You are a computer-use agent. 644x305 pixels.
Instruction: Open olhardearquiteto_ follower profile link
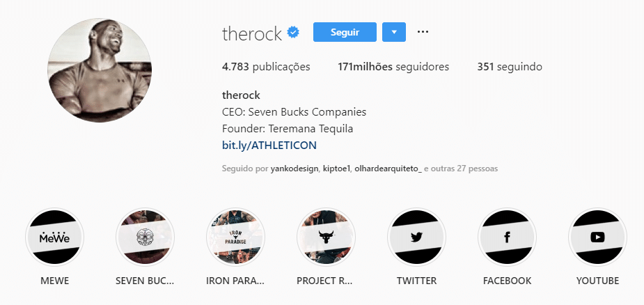point(388,169)
